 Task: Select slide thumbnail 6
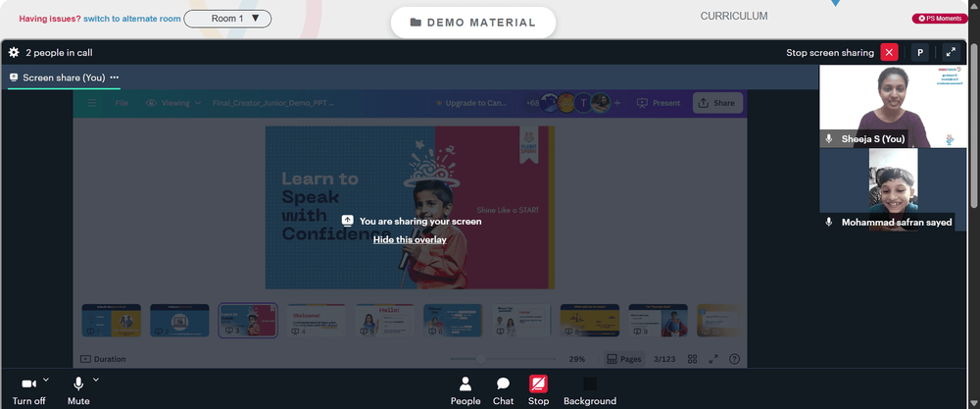453,321
